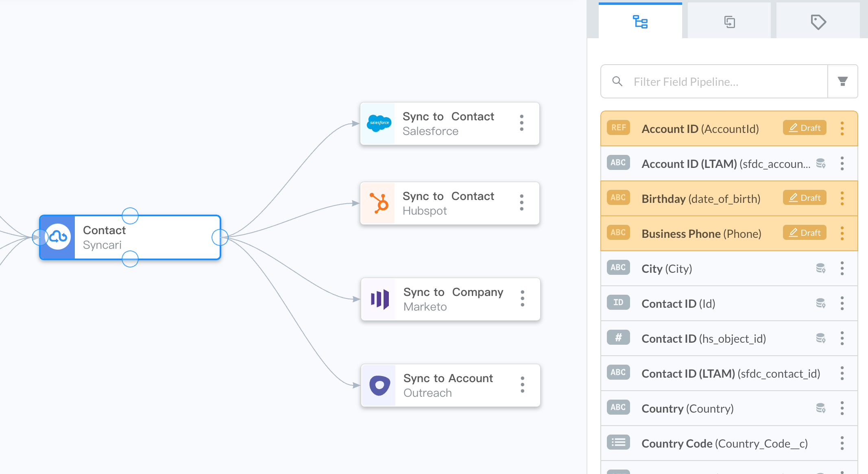Click the left connector of Contact node
The image size is (868, 474).
(40, 237)
